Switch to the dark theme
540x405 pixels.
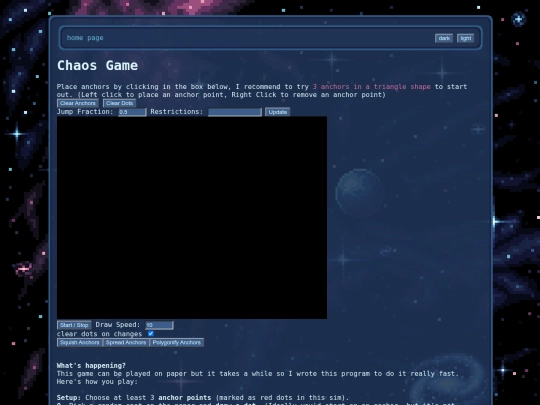tap(444, 38)
